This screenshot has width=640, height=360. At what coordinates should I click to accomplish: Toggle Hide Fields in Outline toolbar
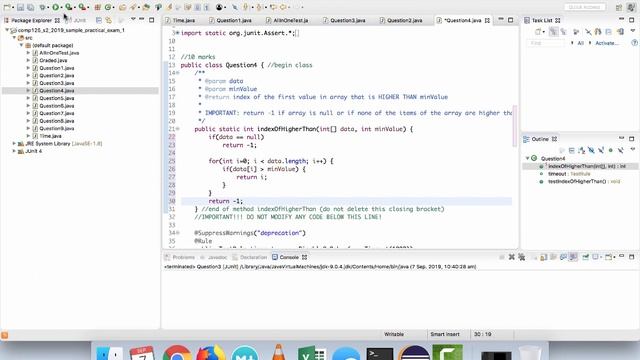coord(591,151)
